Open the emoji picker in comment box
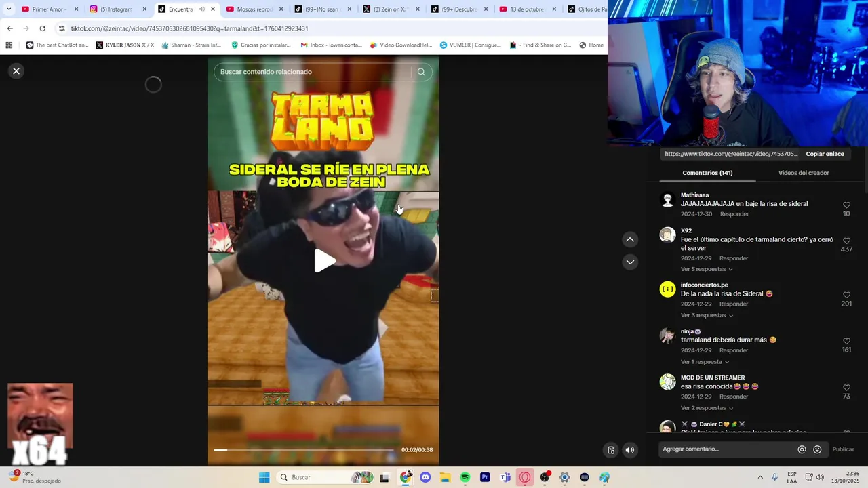Viewport: 868px width, 488px height. click(817, 449)
